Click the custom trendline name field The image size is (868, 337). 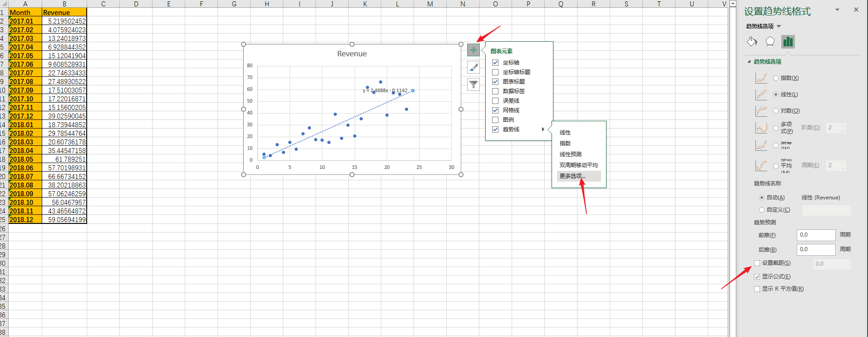click(x=826, y=210)
